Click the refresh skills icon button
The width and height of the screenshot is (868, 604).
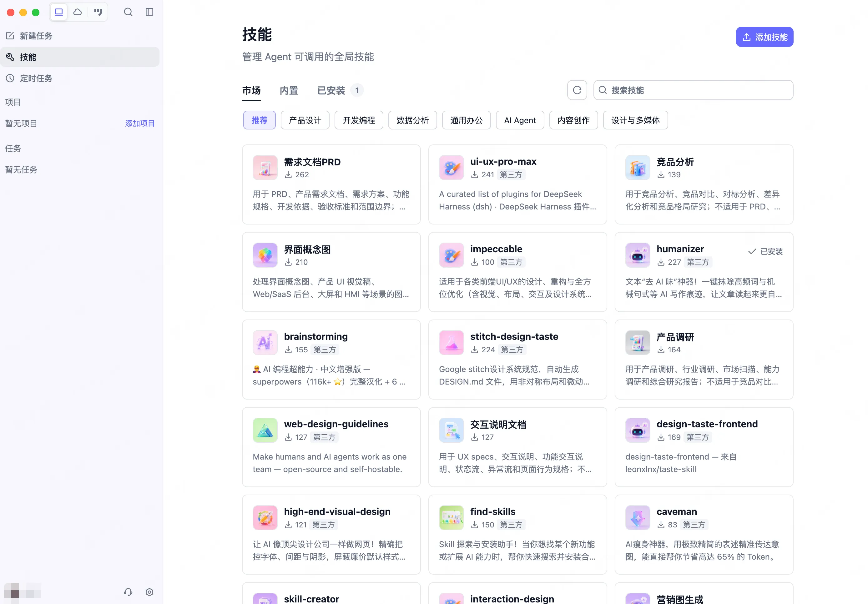click(x=577, y=90)
